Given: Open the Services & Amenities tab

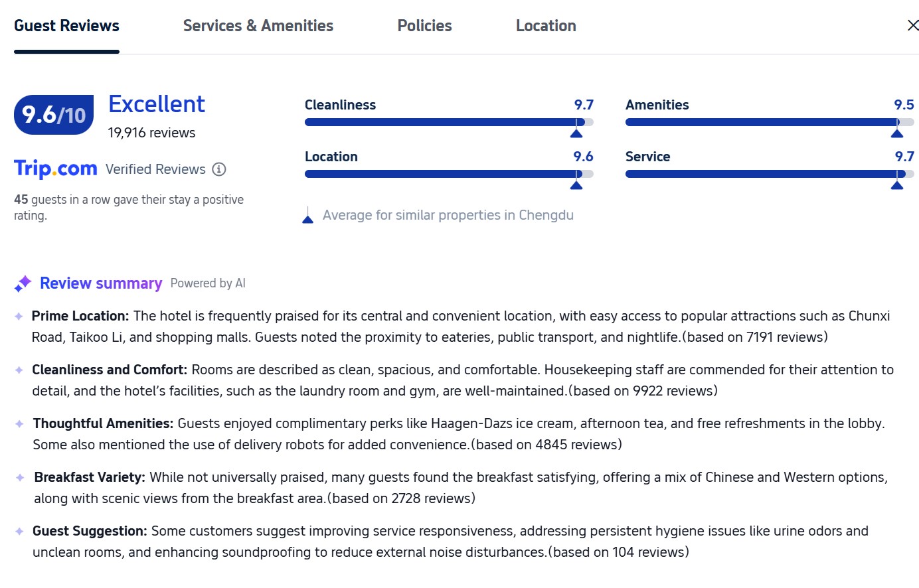Looking at the screenshot, I should tap(258, 26).
